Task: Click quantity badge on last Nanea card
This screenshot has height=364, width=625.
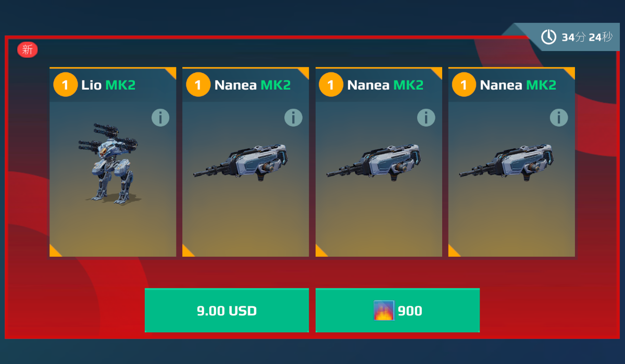Action: 464,84
